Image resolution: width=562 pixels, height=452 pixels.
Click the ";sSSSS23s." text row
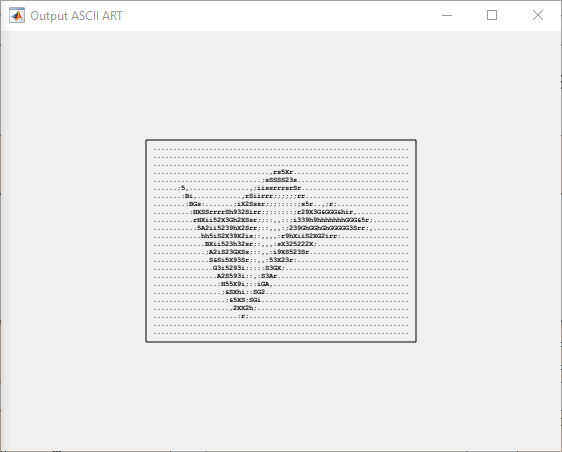click(x=281, y=180)
